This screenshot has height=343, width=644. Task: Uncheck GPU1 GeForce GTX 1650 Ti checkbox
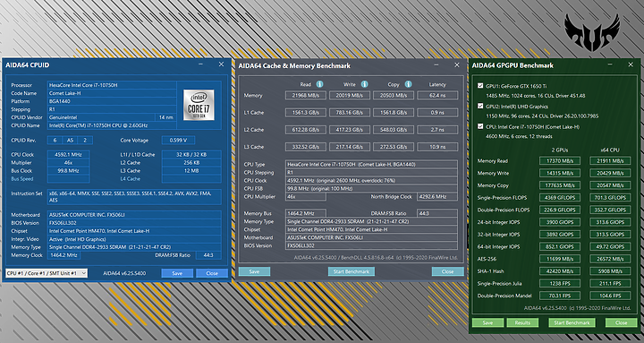(480, 86)
